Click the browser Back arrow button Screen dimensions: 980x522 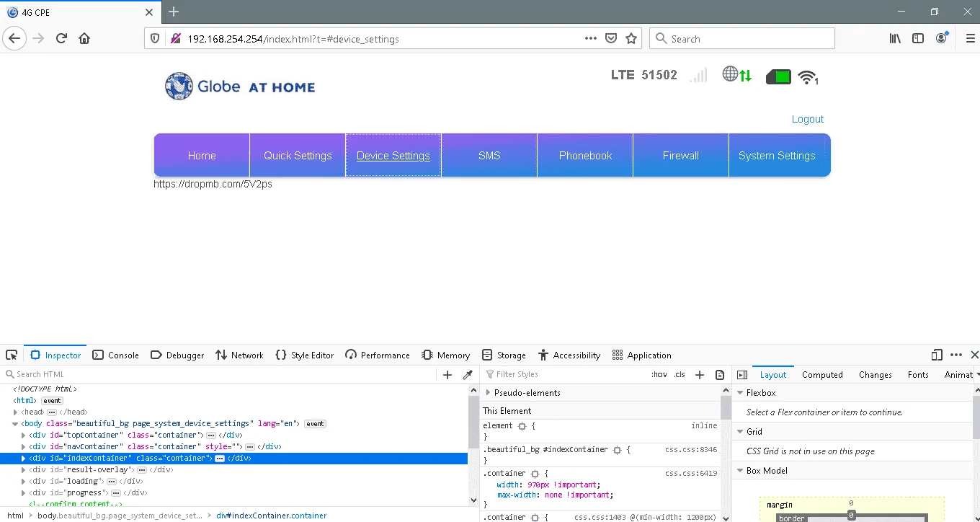pos(15,39)
